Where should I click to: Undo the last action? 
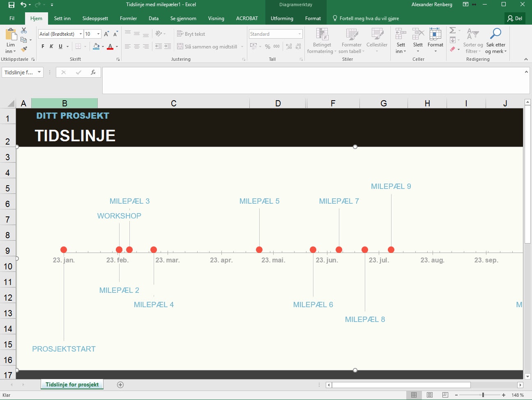pyautogui.click(x=23, y=5)
